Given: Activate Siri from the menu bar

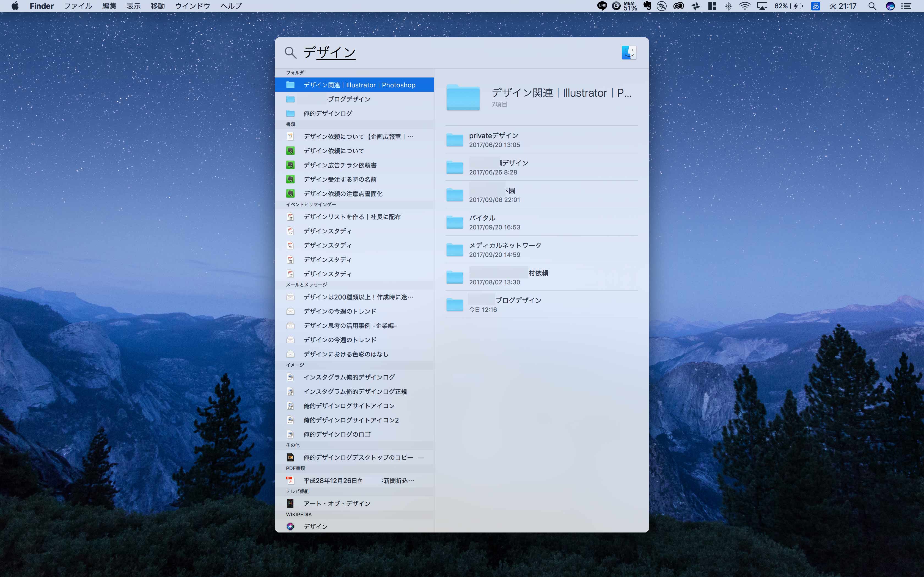Looking at the screenshot, I should tap(890, 6).
